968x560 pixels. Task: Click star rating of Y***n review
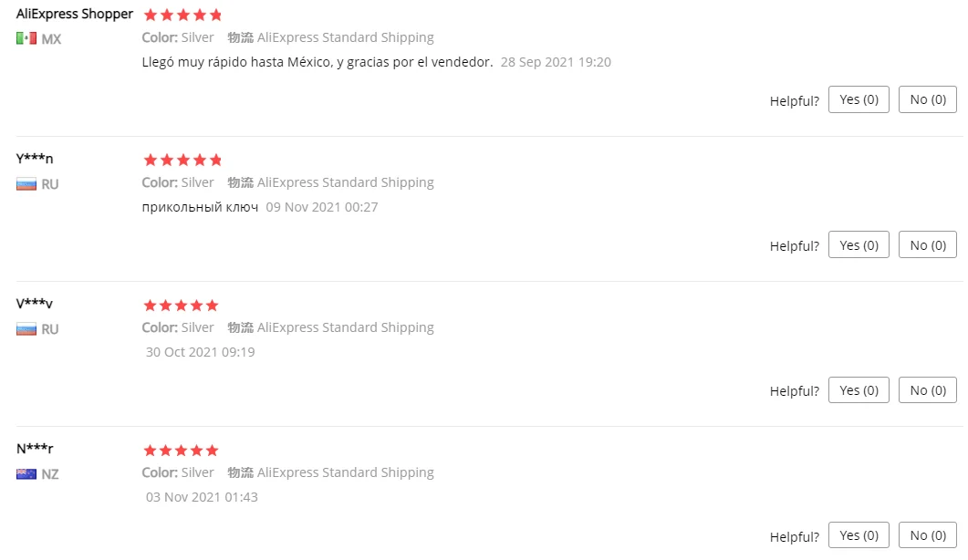182,161
